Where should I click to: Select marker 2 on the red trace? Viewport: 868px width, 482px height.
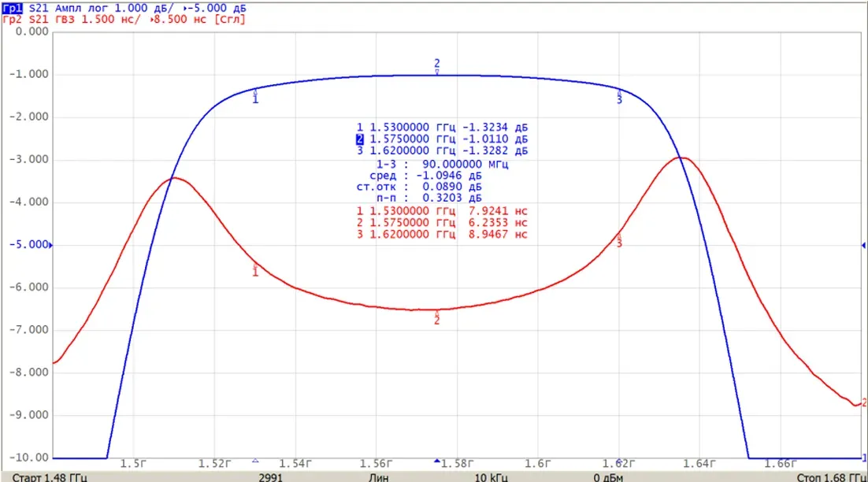437,317
